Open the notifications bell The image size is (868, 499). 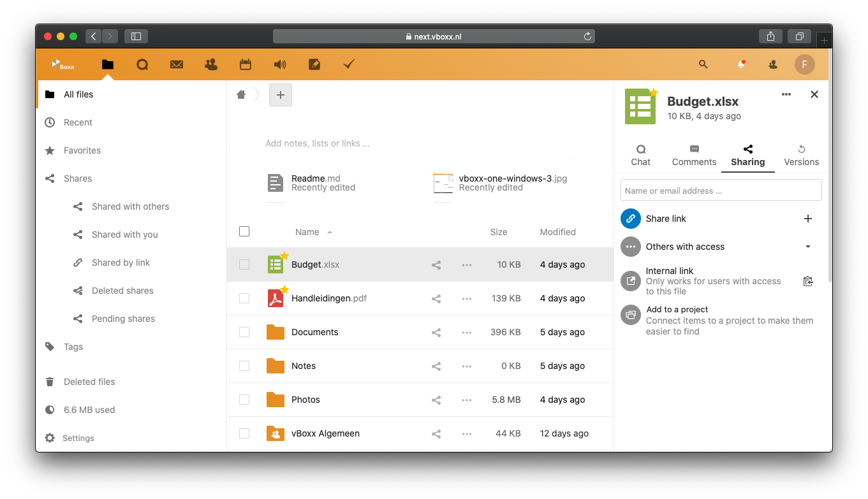(x=741, y=64)
